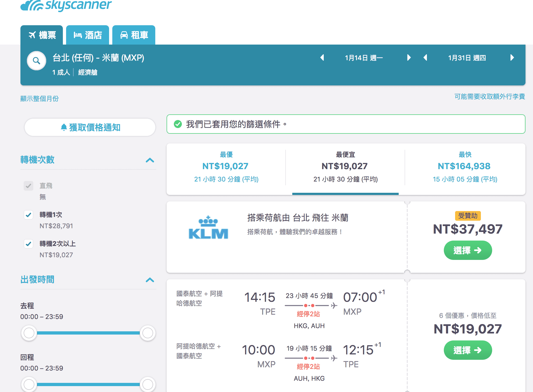
Task: Click the 受贊助 sponsored badge
Action: click(468, 216)
